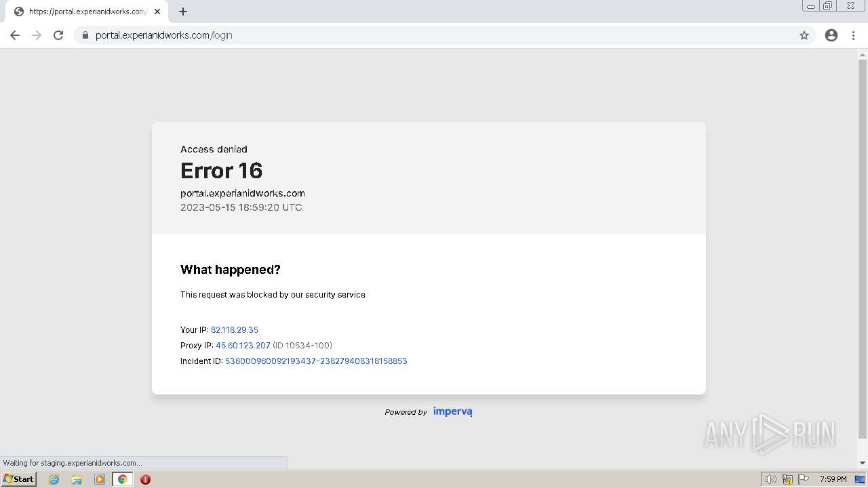Open the media player taskbar icon
868x488 pixels.
pyautogui.click(x=100, y=479)
